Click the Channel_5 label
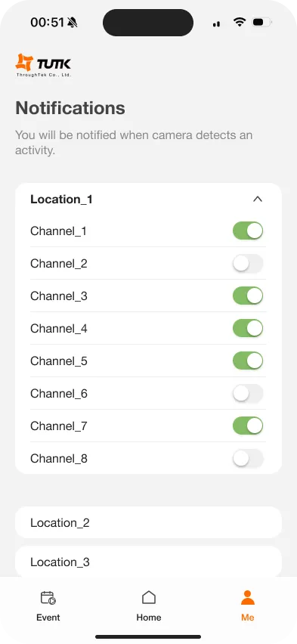Screen dimensions: 297x644 coord(59,361)
